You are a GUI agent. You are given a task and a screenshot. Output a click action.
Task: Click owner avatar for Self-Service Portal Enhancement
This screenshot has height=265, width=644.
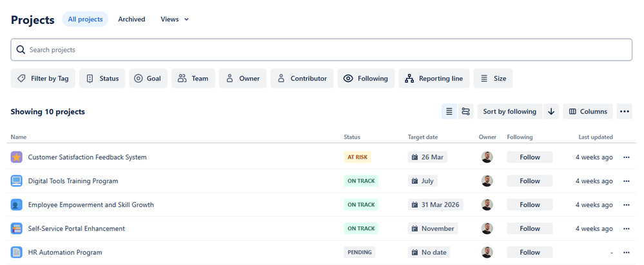(487, 228)
